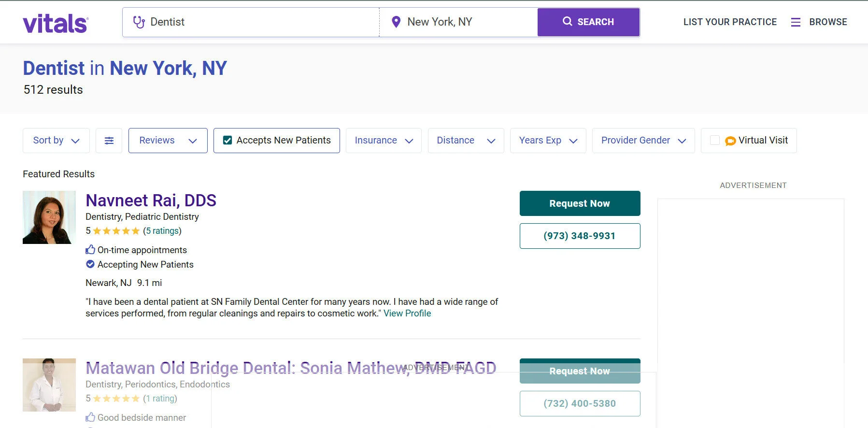Click the New York, NY location field
Screen dimensions: 868x428
coord(458,22)
